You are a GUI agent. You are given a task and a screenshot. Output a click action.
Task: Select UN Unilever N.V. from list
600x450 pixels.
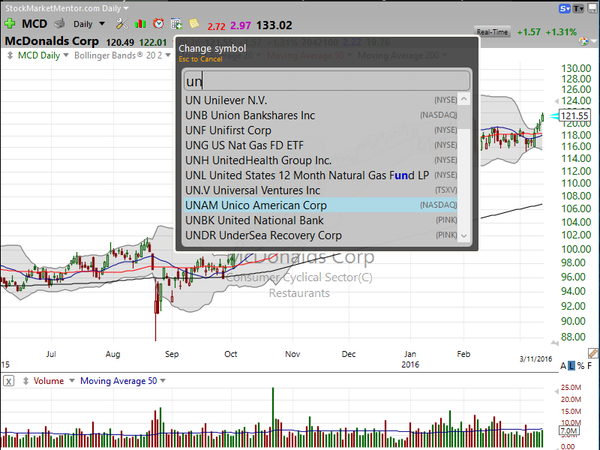click(321, 100)
